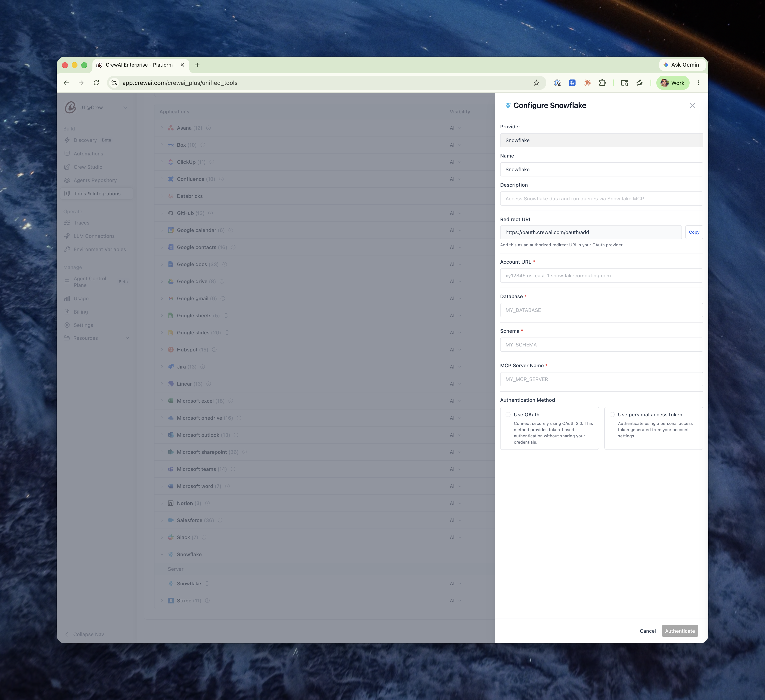
Task: Click the site information icon in address bar
Action: click(x=114, y=83)
